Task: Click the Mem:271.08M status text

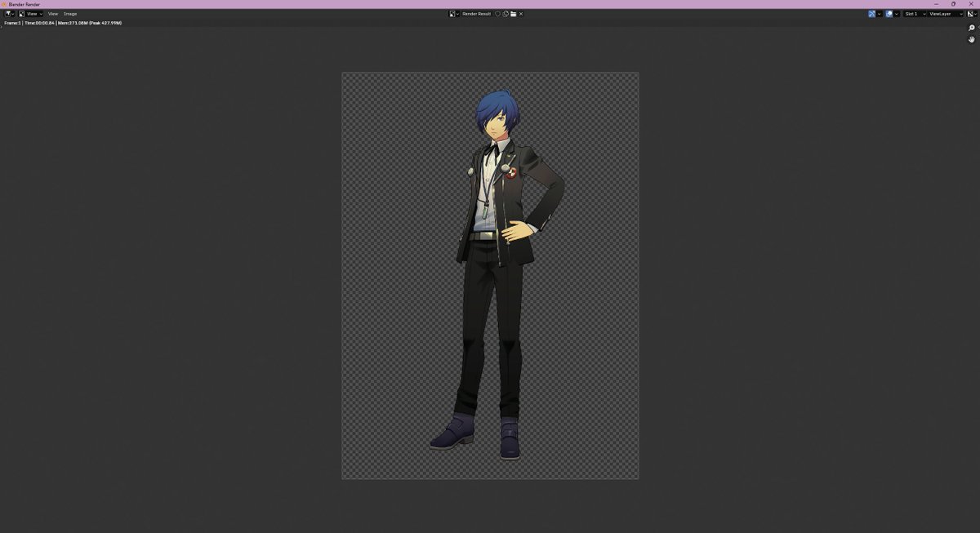Action: pyautogui.click(x=74, y=23)
